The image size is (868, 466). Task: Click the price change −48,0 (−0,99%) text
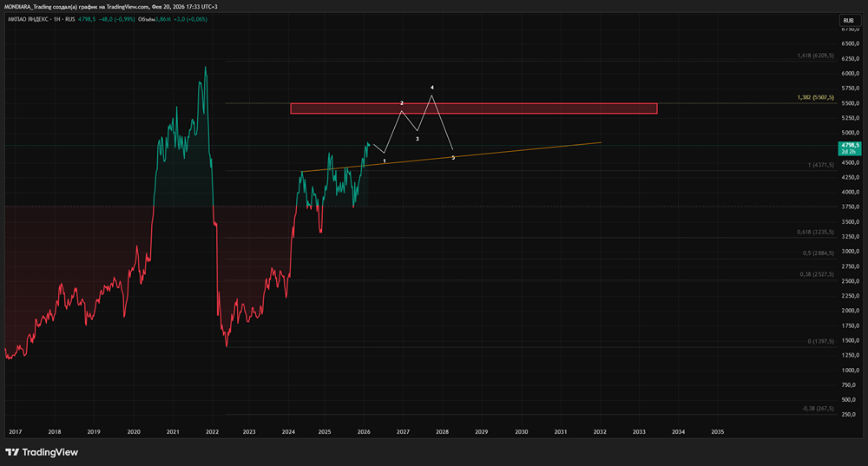pos(117,19)
